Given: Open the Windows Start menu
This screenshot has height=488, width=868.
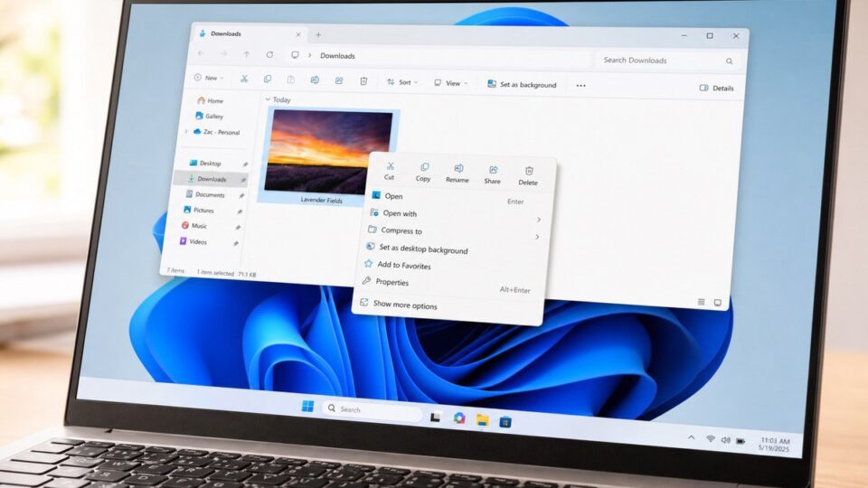Looking at the screenshot, I should click(307, 407).
